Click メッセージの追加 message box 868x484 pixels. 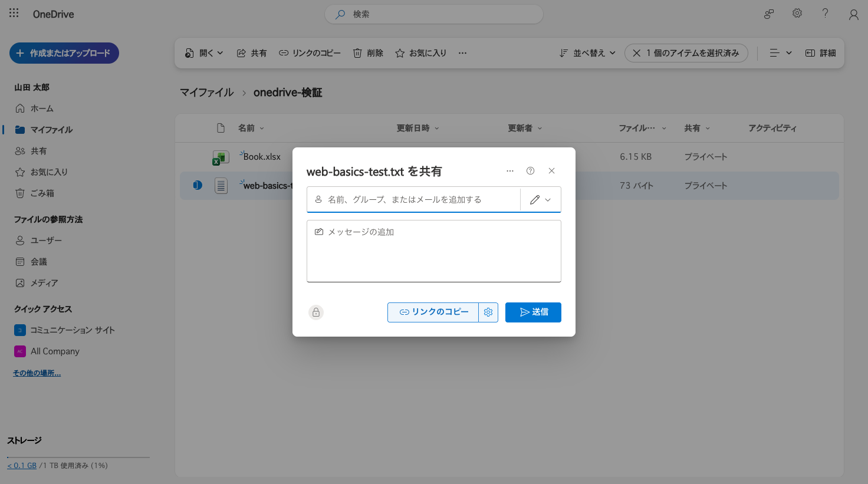[434, 251]
